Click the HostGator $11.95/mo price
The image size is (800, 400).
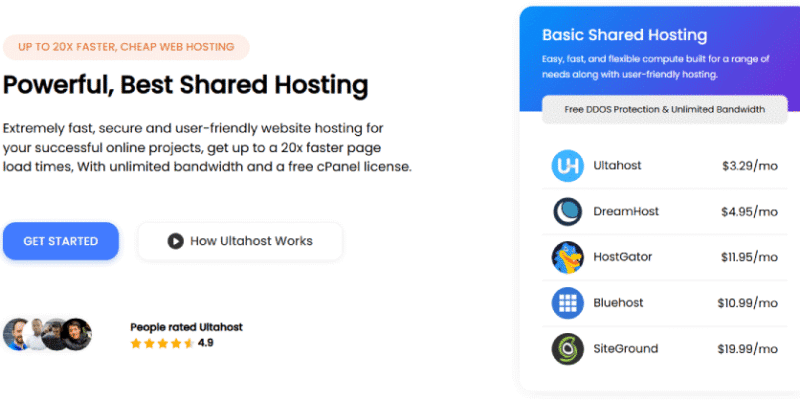747,258
